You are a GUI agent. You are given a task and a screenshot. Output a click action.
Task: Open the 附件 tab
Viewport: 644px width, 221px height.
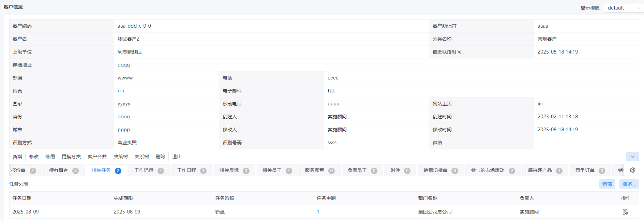click(x=400, y=171)
